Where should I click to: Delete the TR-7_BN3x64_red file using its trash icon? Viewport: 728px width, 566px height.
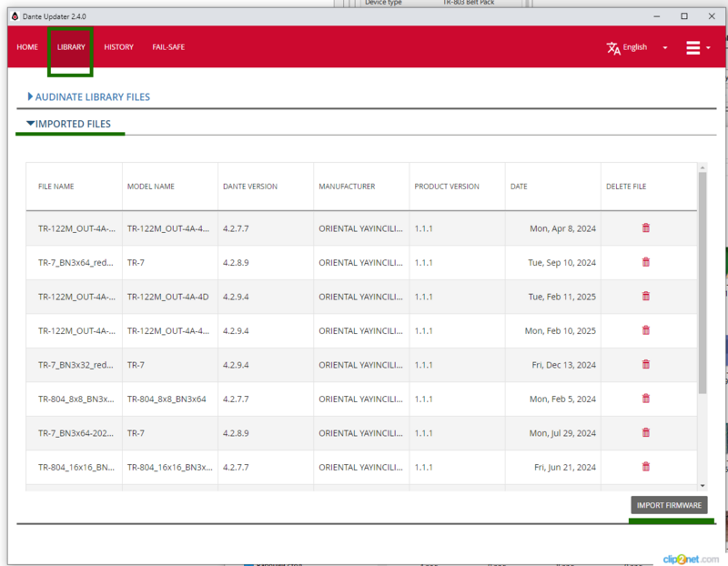(646, 262)
